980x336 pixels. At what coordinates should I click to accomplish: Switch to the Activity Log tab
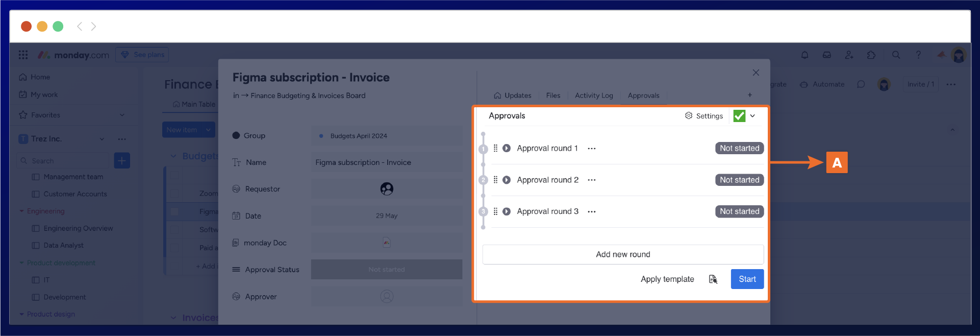[x=594, y=95]
